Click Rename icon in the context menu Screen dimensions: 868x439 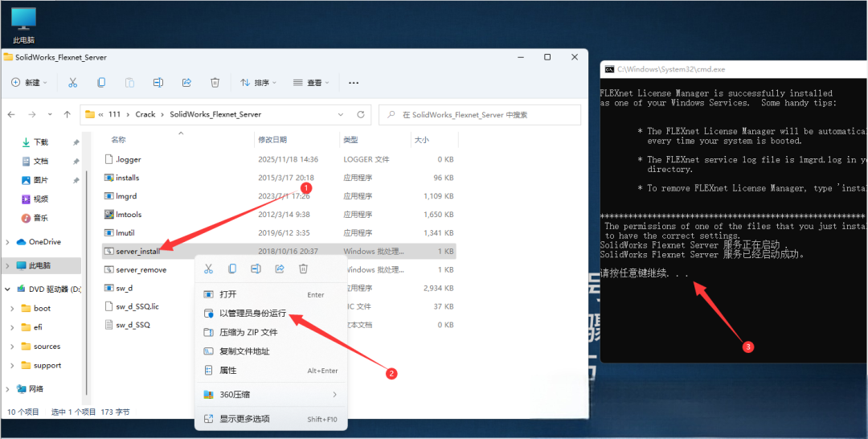pyautogui.click(x=256, y=269)
